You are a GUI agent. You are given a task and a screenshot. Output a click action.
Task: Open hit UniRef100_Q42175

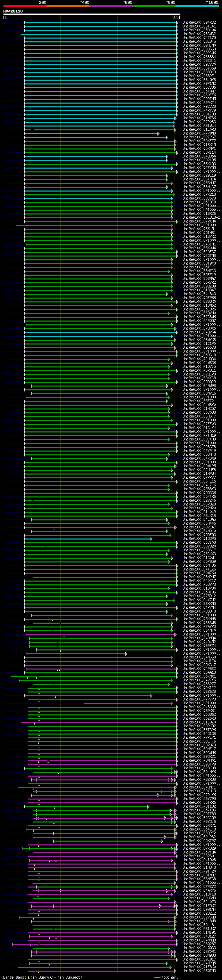point(199,38)
